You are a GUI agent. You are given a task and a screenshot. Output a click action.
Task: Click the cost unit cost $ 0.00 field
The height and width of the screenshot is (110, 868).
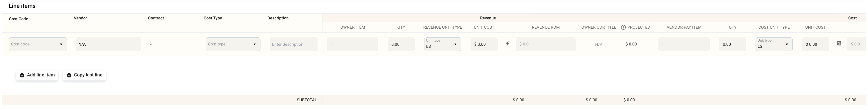coord(816,44)
